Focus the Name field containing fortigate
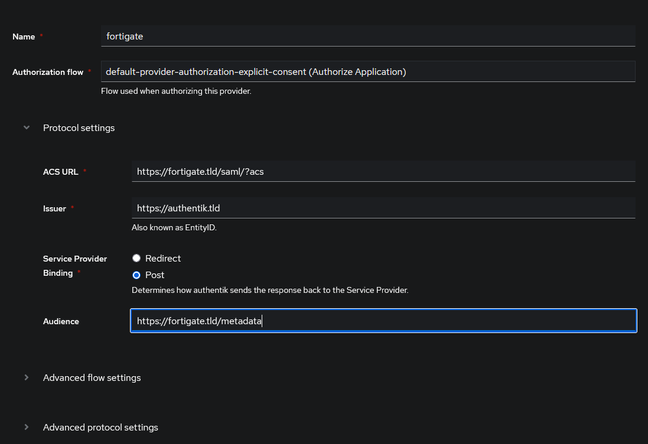The image size is (648, 444). pos(368,35)
